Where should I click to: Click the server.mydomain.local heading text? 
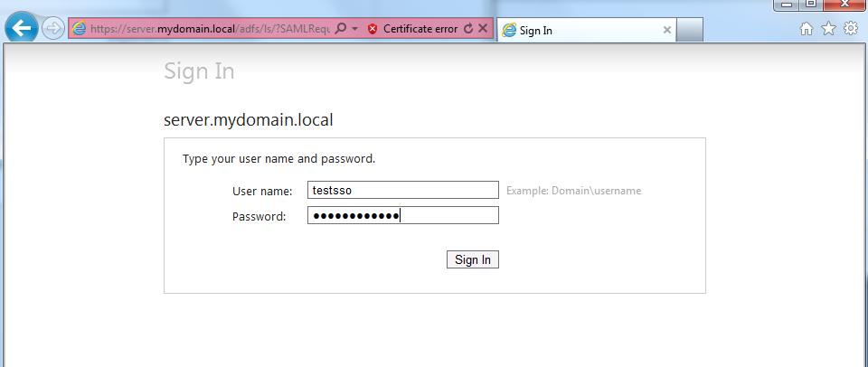coord(249,120)
